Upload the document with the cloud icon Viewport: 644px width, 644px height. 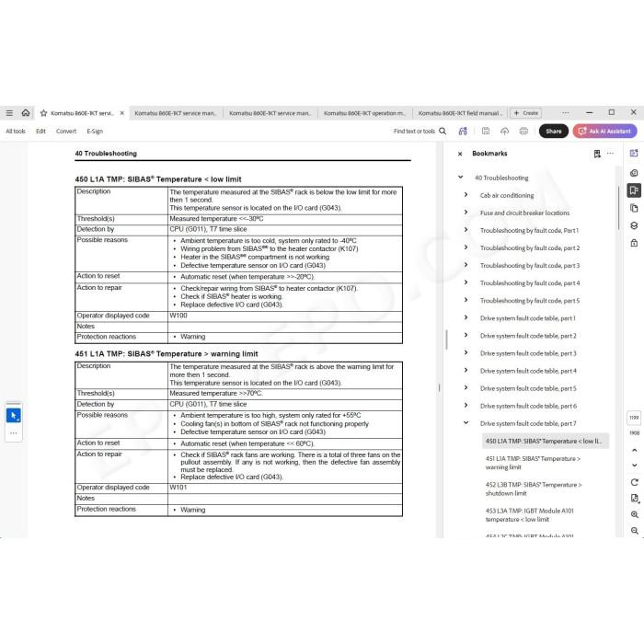click(504, 131)
